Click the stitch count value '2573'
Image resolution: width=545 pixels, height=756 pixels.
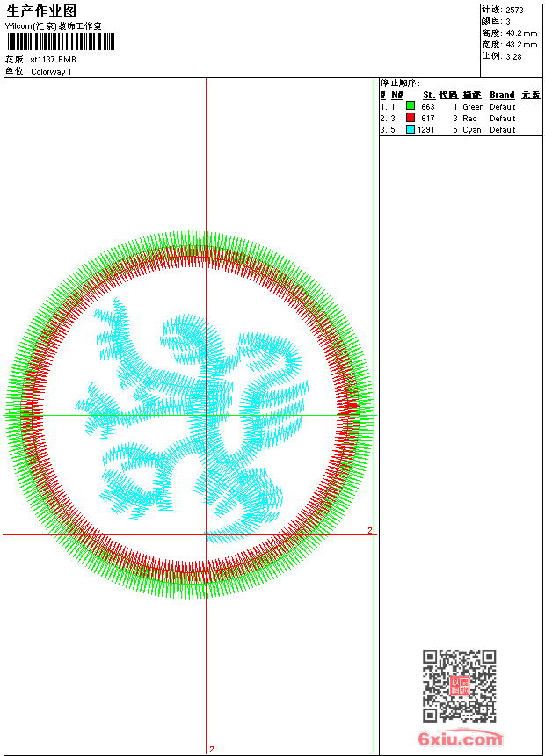(514, 11)
